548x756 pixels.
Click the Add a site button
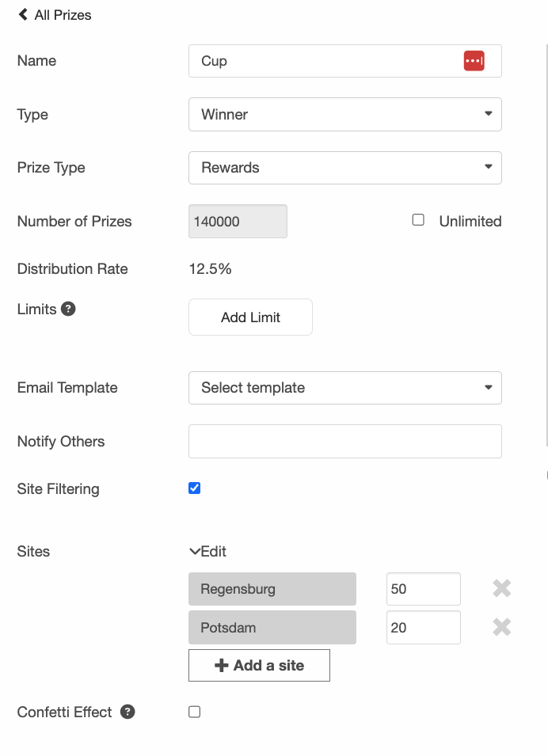pos(259,665)
